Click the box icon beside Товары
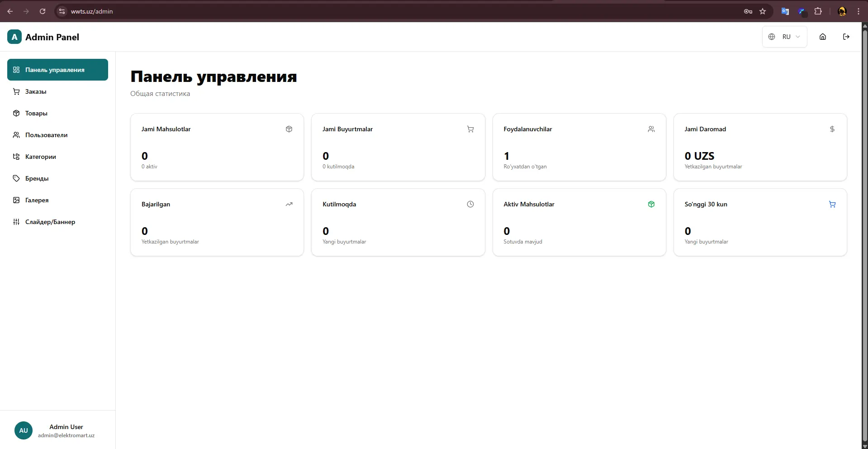 16,113
